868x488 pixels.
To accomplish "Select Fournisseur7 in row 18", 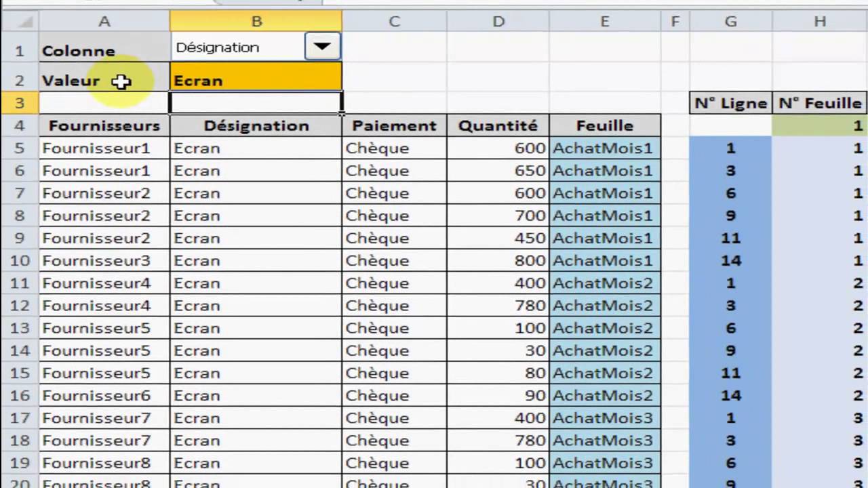I will pos(104,440).
